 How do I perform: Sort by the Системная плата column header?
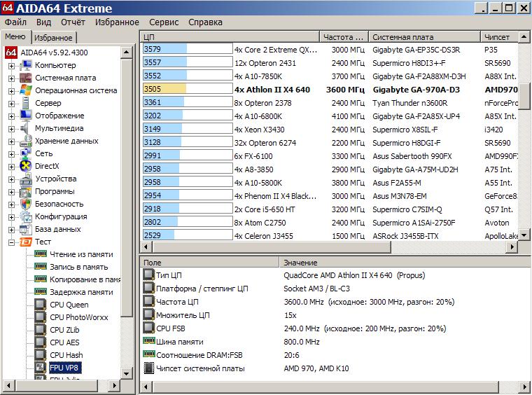coord(424,37)
